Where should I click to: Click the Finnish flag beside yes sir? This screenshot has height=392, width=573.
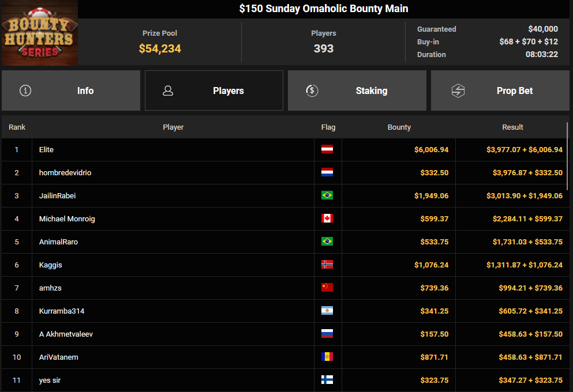tap(327, 380)
